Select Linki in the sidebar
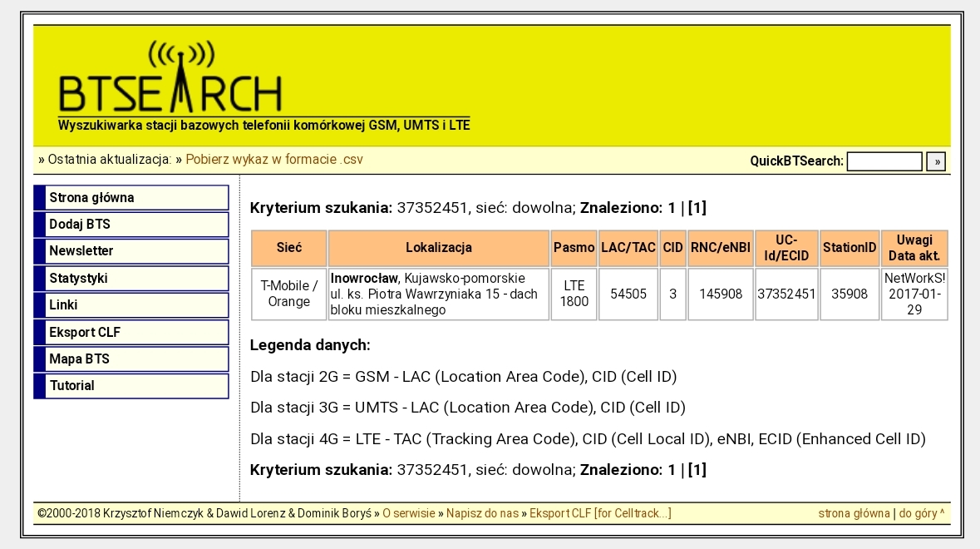The height and width of the screenshot is (549, 980). 131,305
